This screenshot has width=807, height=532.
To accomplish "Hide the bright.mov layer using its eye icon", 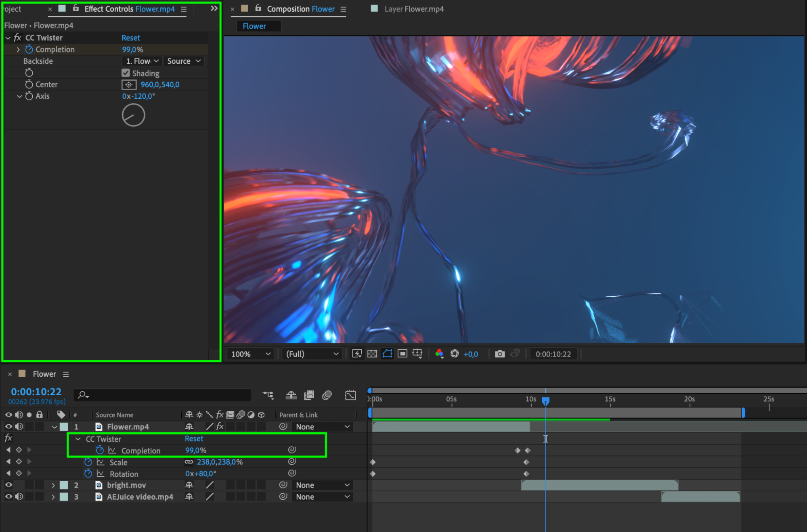I will tap(8, 485).
